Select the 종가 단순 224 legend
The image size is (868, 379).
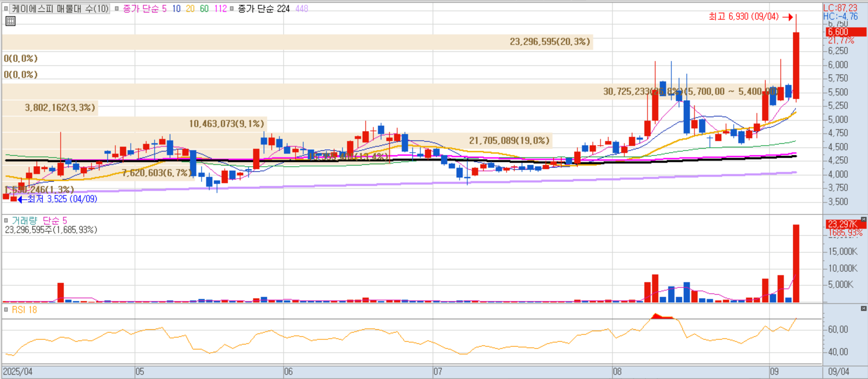tap(264, 8)
